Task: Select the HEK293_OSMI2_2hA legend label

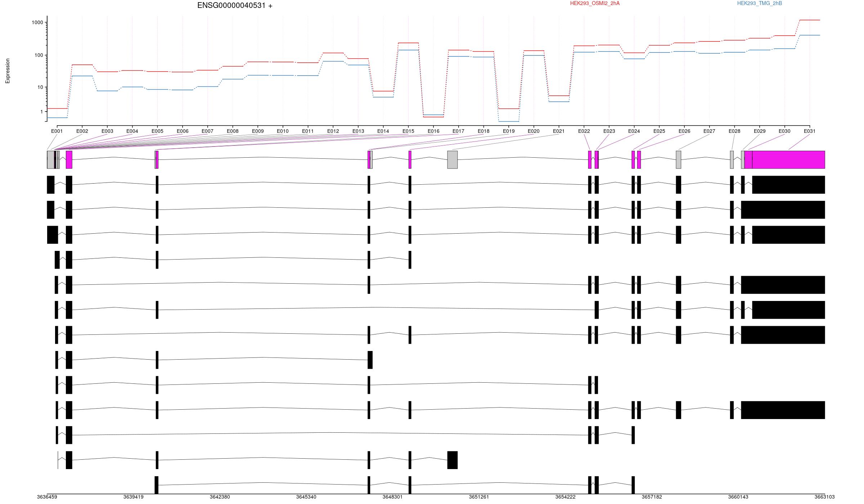Action: (x=595, y=3)
